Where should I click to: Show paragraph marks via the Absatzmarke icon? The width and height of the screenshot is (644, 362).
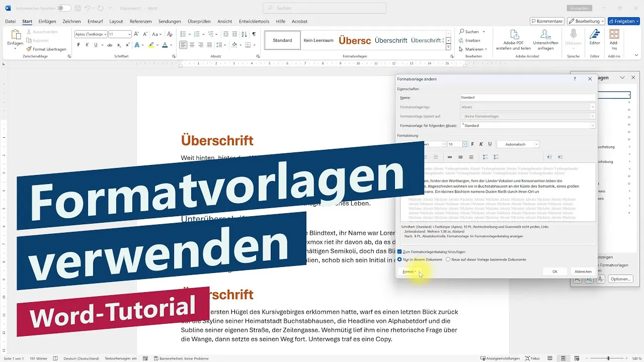pos(254,34)
